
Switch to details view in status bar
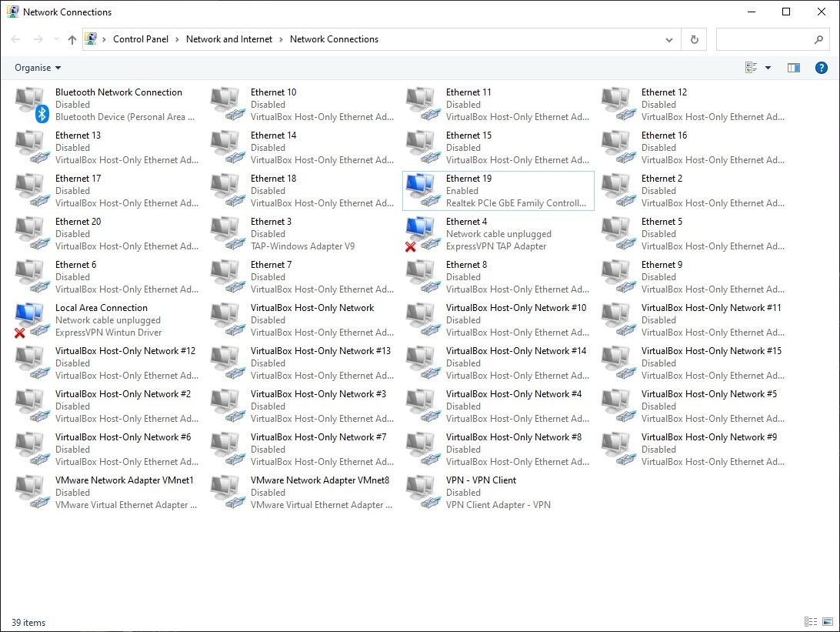[x=811, y=622]
